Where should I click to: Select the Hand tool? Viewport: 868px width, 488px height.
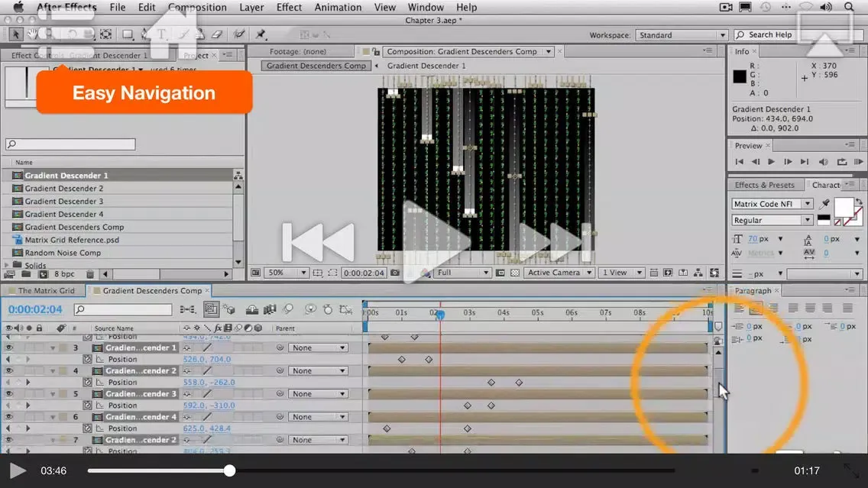[x=33, y=34]
